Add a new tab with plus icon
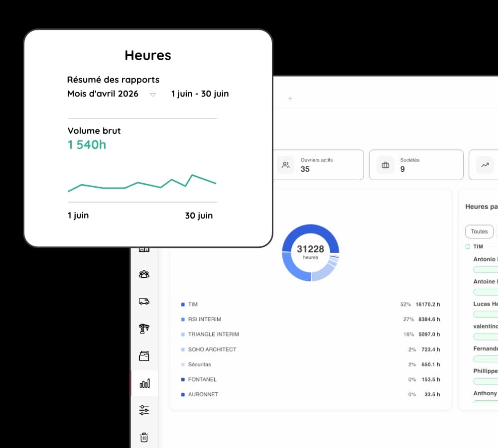This screenshot has width=498, height=448. coord(290,99)
